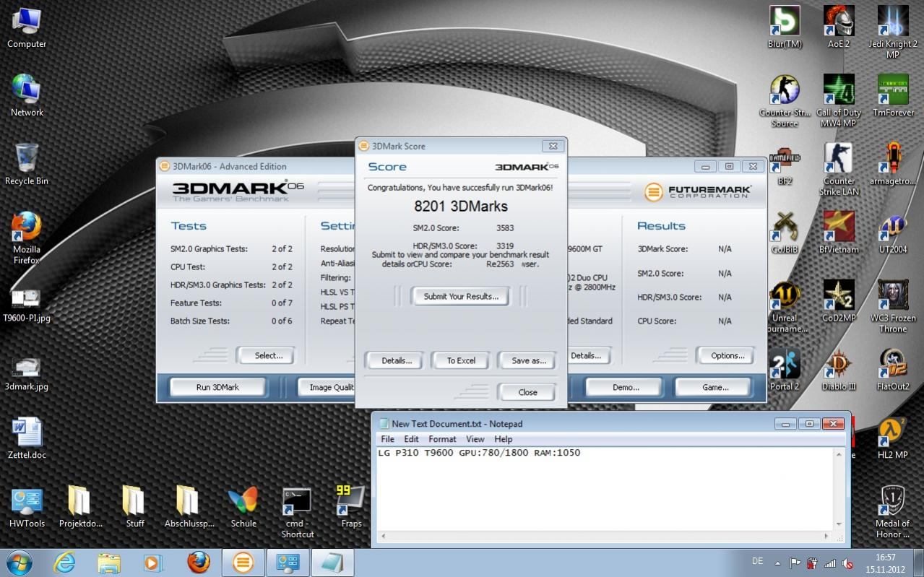The width and height of the screenshot is (924, 577).
Task: Launch Diablo III shortcut
Action: tap(839, 370)
